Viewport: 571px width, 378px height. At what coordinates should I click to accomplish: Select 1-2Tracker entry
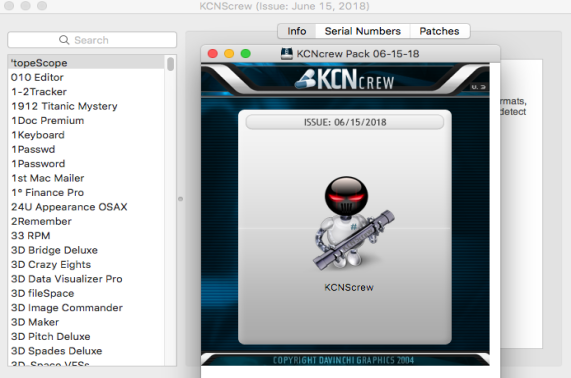point(86,92)
